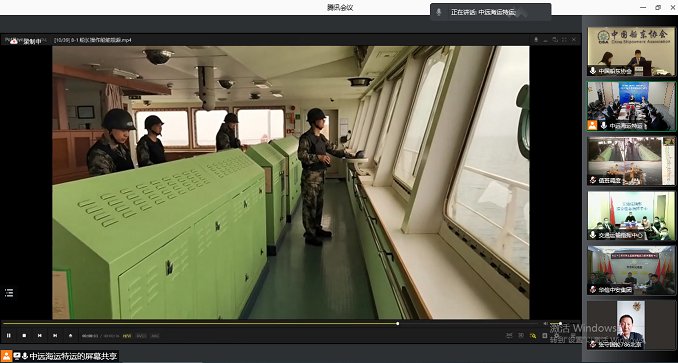Pin the player window with the pin icon
The image size is (678, 363).
pos(536,40)
